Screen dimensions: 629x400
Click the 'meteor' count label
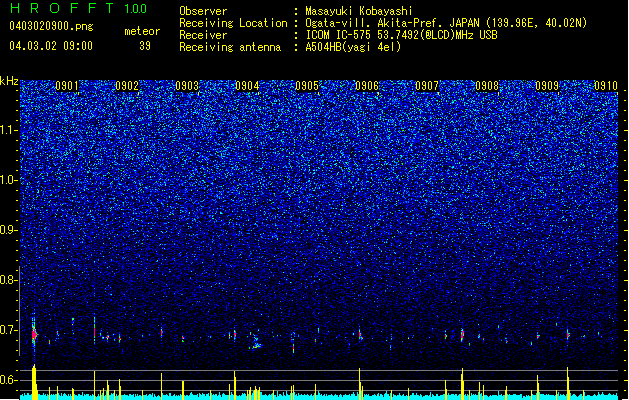tap(142, 31)
